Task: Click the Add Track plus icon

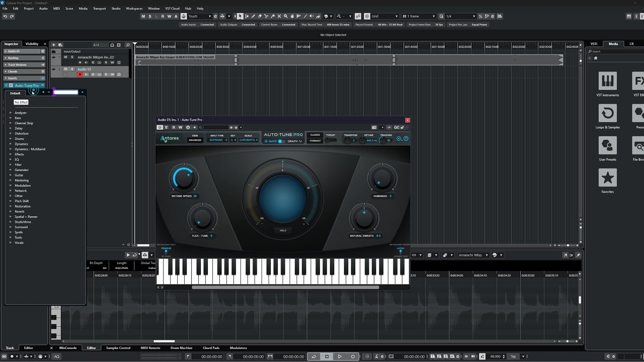Action: click(54, 45)
